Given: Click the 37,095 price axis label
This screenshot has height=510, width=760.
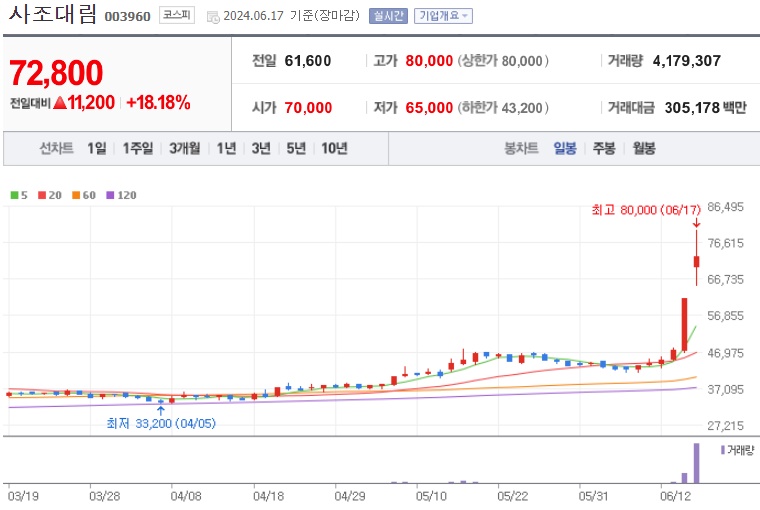Looking at the screenshot, I should tap(725, 389).
